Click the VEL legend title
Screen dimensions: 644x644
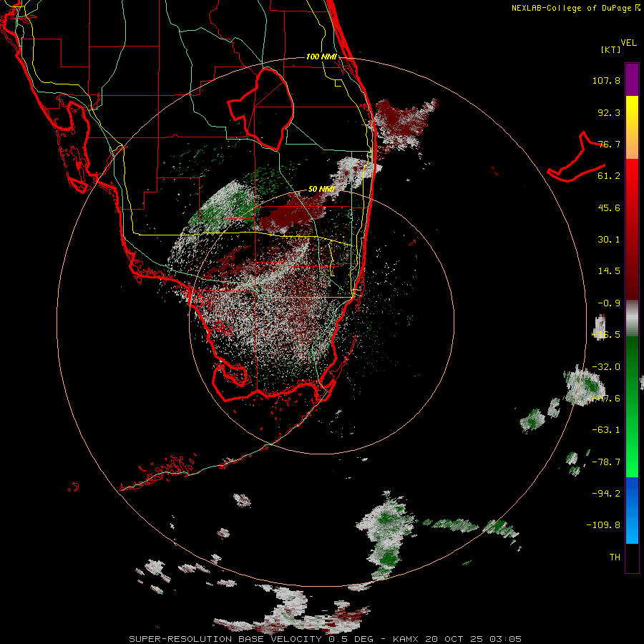[628, 43]
